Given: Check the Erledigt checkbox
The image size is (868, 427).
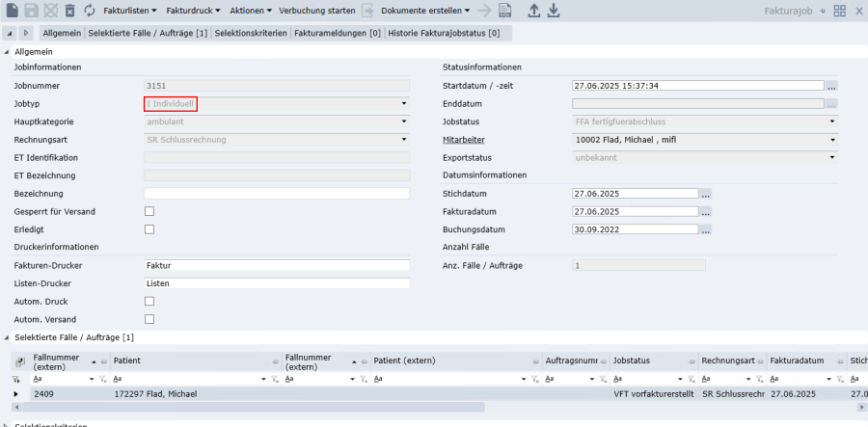Looking at the screenshot, I should [149, 229].
